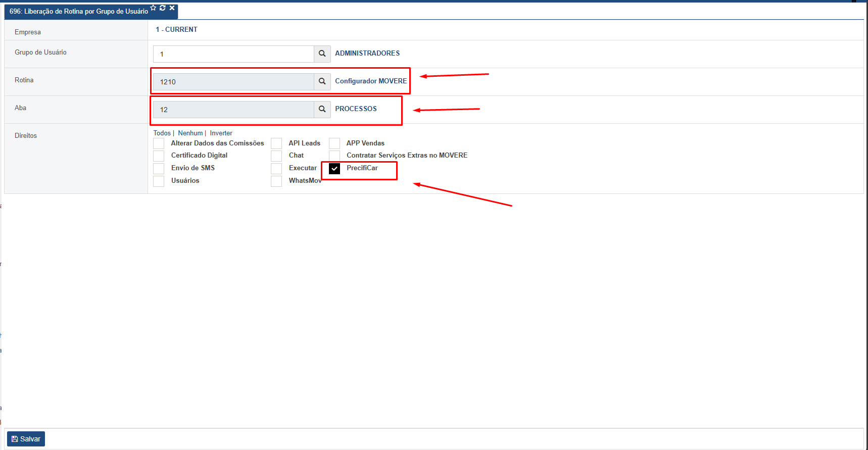
Task: Click the ADMINISTRADORES group name text
Action: (367, 53)
